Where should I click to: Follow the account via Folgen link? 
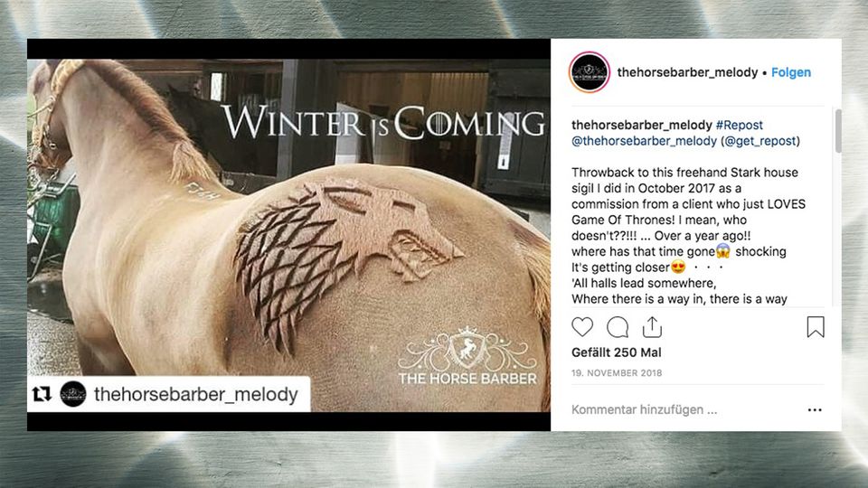791,72
